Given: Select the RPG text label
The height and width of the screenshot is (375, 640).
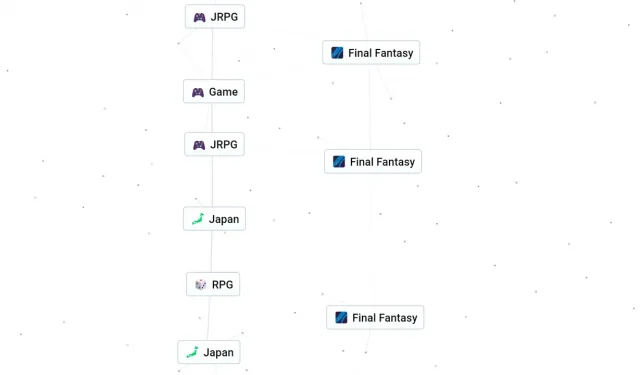Looking at the screenshot, I should coord(222,284).
